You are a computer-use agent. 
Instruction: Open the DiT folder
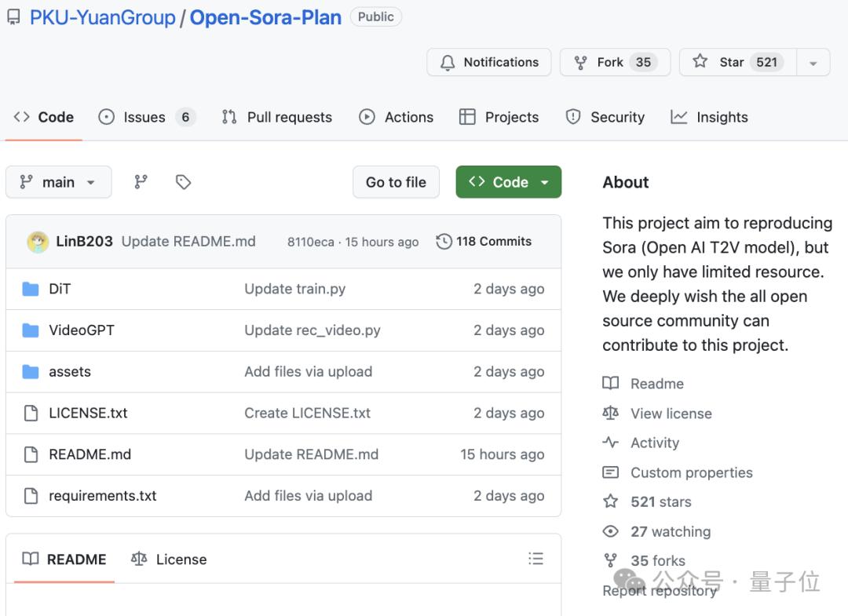[60, 289]
